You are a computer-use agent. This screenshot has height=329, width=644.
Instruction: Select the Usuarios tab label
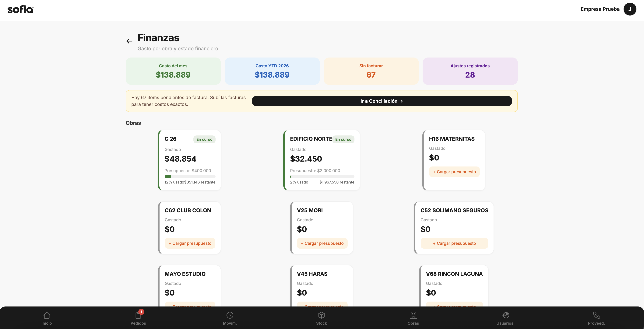pyautogui.click(x=505, y=323)
